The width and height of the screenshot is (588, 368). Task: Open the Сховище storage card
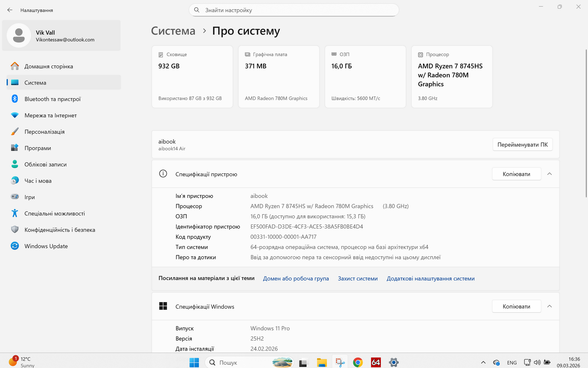192,77
